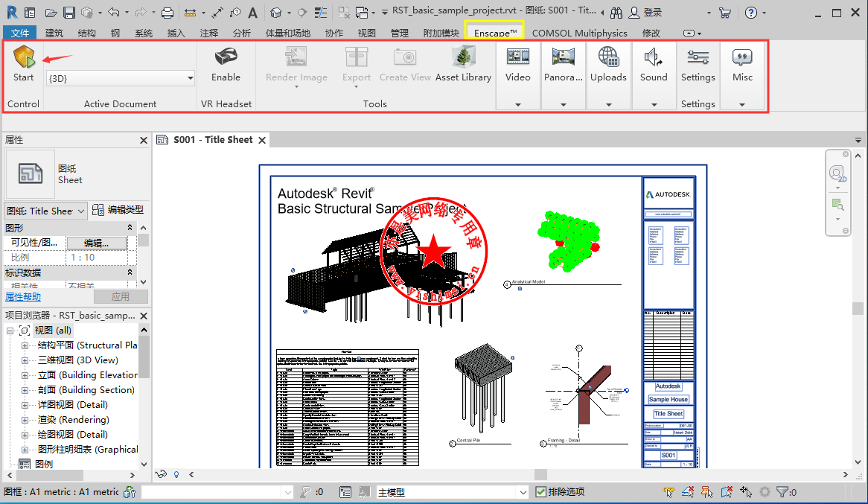The height and width of the screenshot is (504, 868).
Task: Select the Aligned Dimension tool
Action: click(x=217, y=12)
